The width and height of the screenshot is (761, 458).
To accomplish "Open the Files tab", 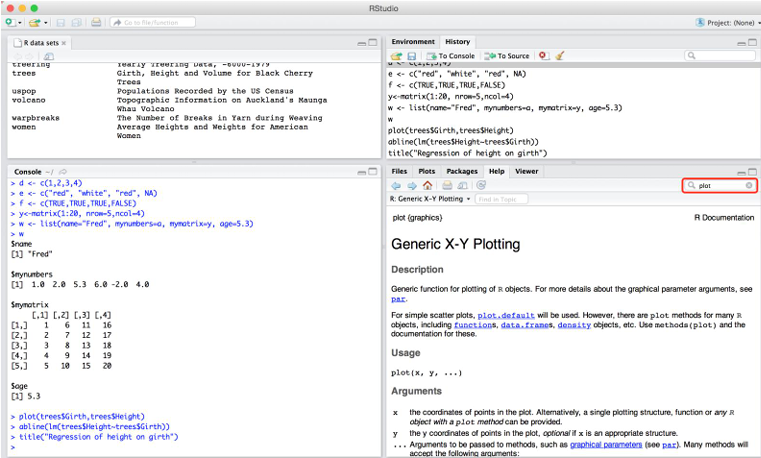I will (x=399, y=171).
